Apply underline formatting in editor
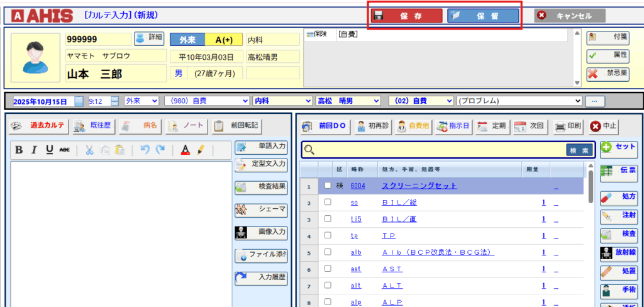Image resolution: width=644 pixels, height=307 pixels. [x=49, y=150]
